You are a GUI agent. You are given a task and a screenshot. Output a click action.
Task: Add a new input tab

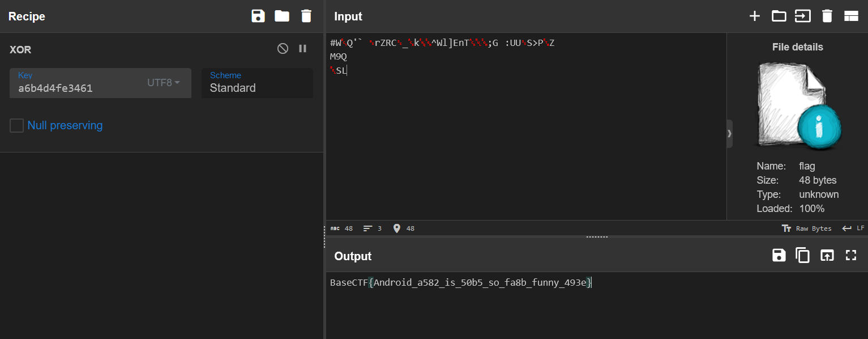(x=755, y=16)
